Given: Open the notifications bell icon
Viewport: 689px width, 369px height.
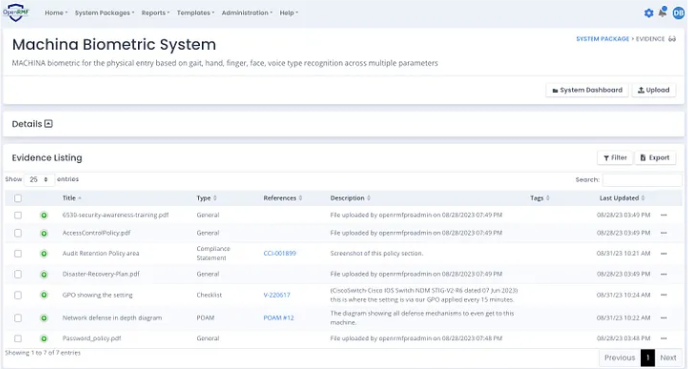Looking at the screenshot, I should pos(663,12).
